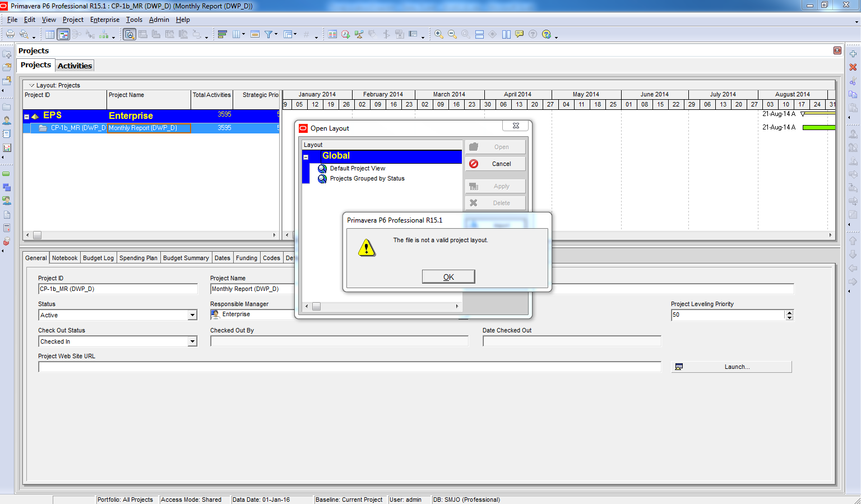Switch to the Activities tab

(75, 66)
